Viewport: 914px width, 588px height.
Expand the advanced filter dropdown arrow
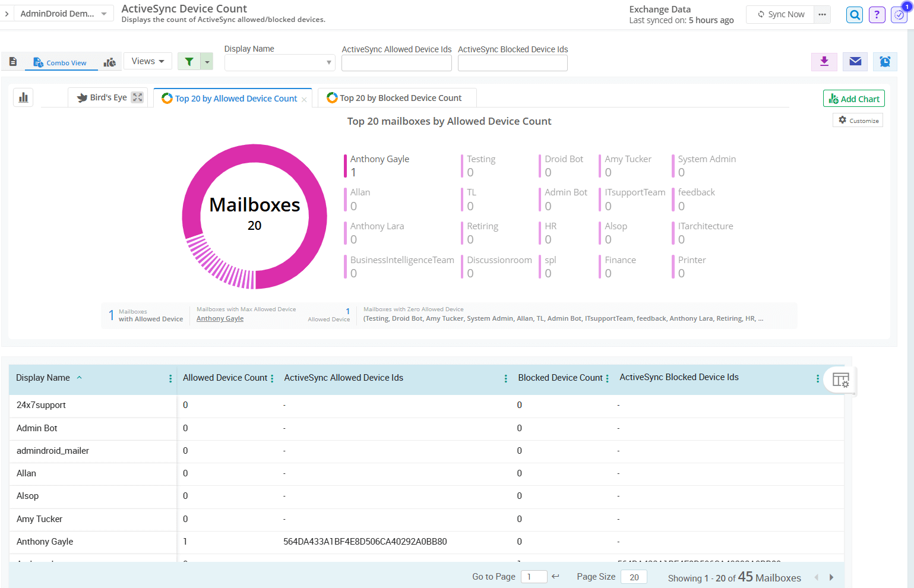206,61
